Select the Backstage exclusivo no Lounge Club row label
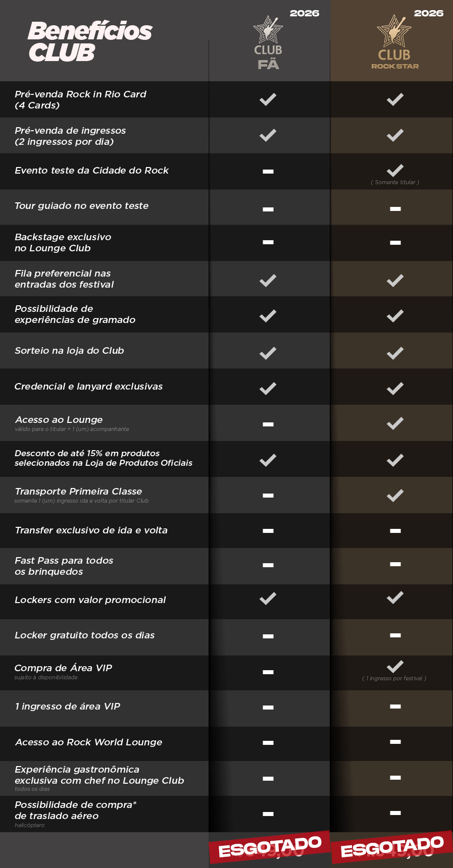The image size is (453, 868). 63,243
